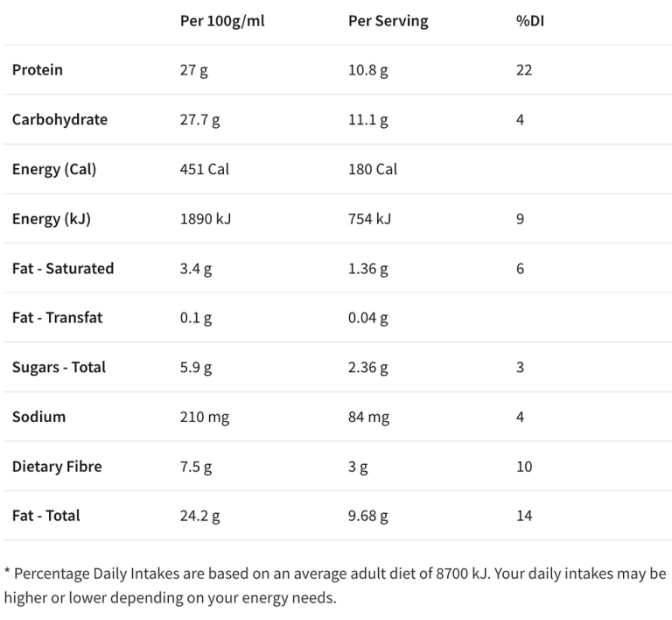672x620 pixels.
Task: Select the 10.8 g protein serving value
Action: click(x=368, y=70)
